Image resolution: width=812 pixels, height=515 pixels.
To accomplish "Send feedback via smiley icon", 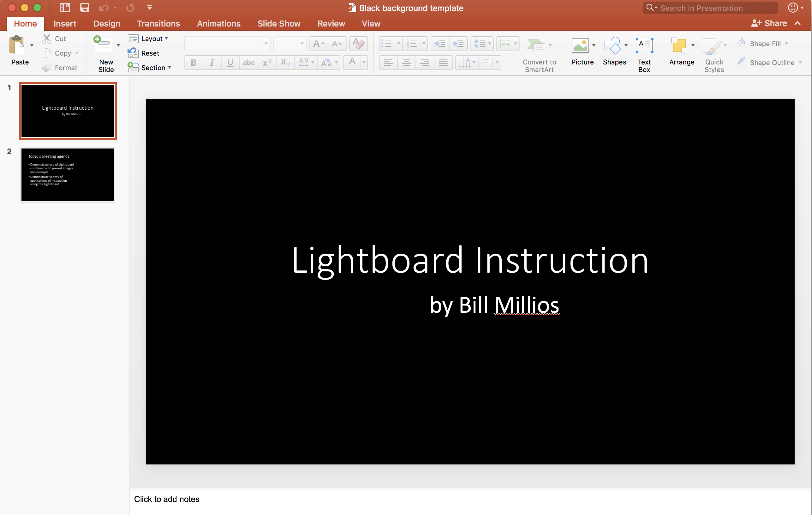I will pos(793,7).
